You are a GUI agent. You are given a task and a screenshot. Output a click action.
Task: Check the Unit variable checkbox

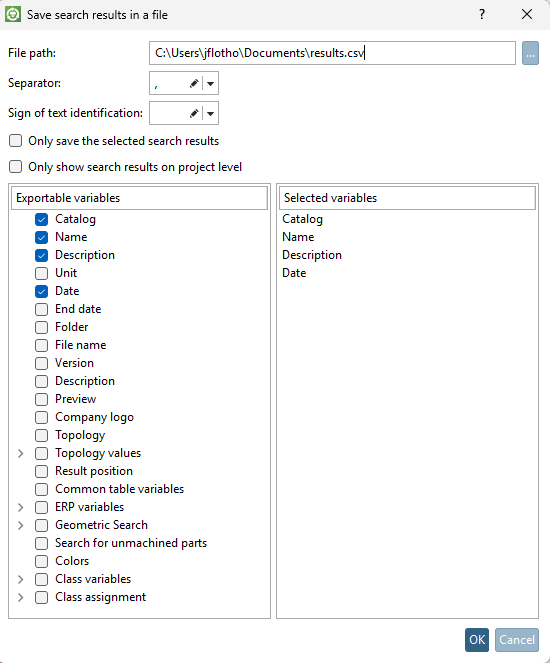pos(41,274)
